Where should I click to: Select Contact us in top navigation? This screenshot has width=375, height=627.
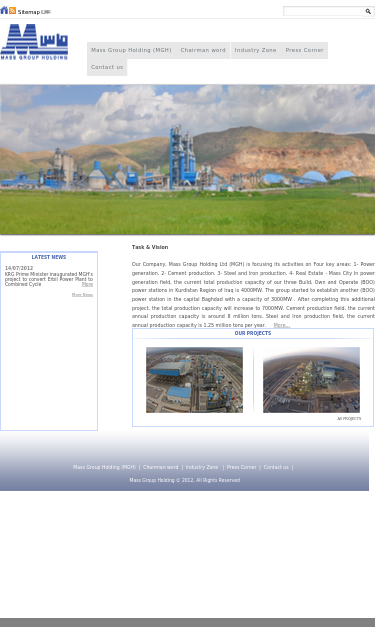coord(107,67)
